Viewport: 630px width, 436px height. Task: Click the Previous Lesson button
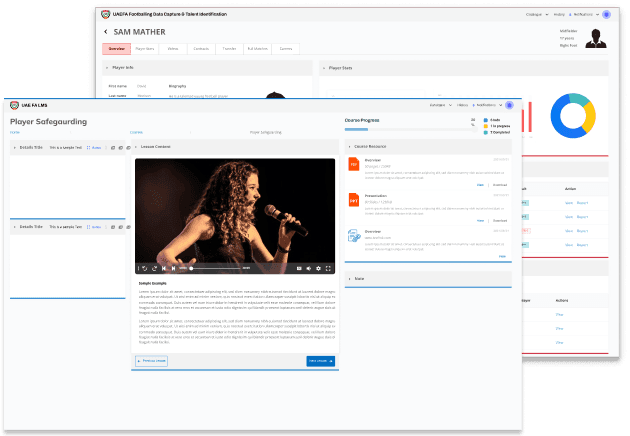(152, 360)
